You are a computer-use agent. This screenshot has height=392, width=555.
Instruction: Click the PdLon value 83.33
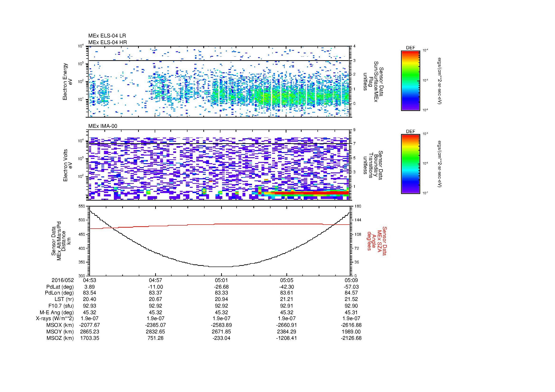[x=221, y=293]
